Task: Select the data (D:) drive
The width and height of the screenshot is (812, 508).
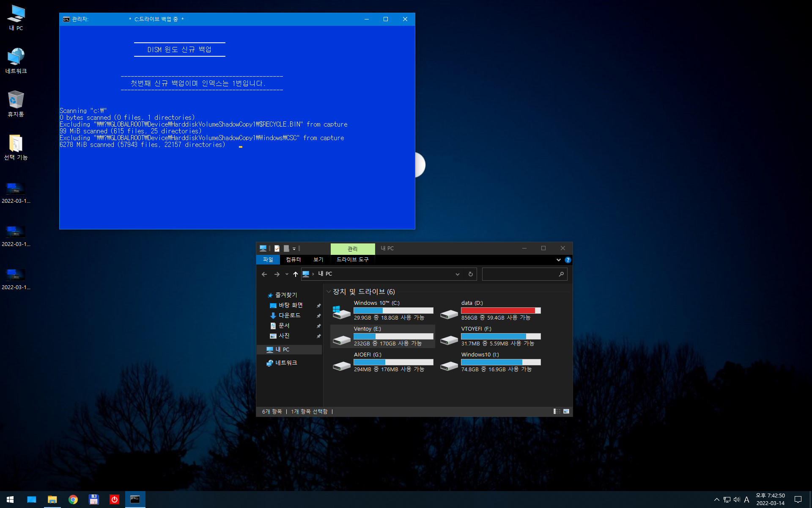Action: point(491,310)
